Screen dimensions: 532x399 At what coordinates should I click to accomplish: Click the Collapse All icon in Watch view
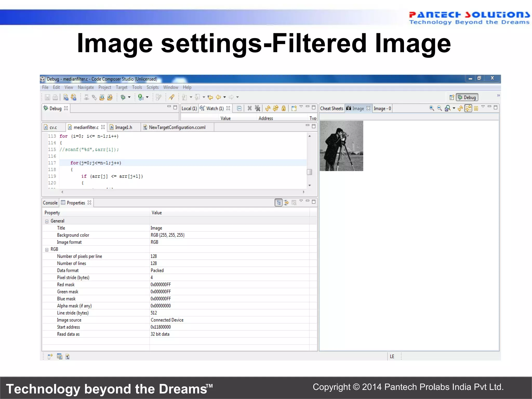(x=239, y=109)
